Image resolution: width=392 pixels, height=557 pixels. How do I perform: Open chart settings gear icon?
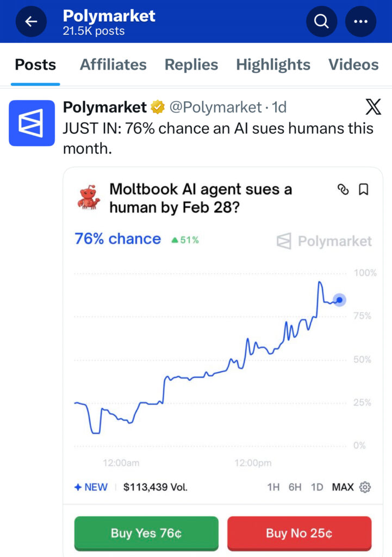(365, 487)
